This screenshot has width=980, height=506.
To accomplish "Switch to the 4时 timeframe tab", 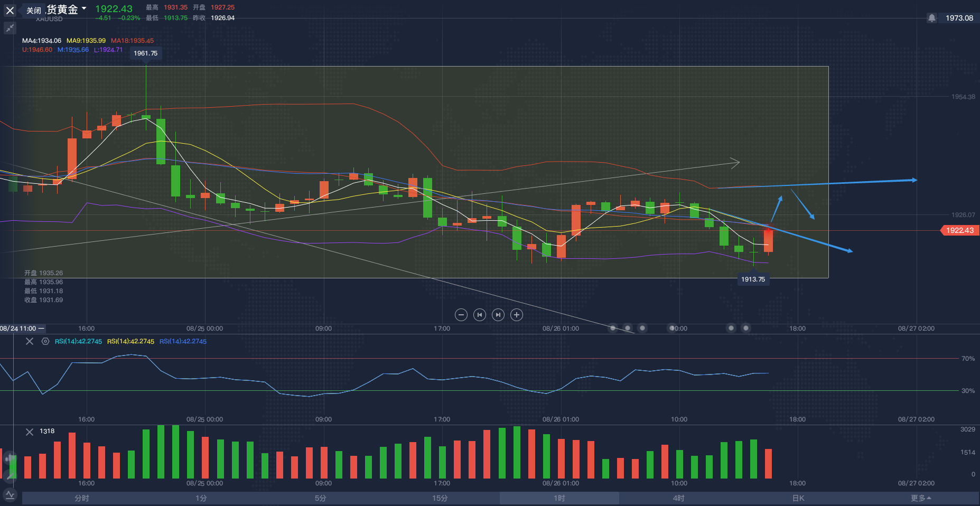I will coord(678,498).
